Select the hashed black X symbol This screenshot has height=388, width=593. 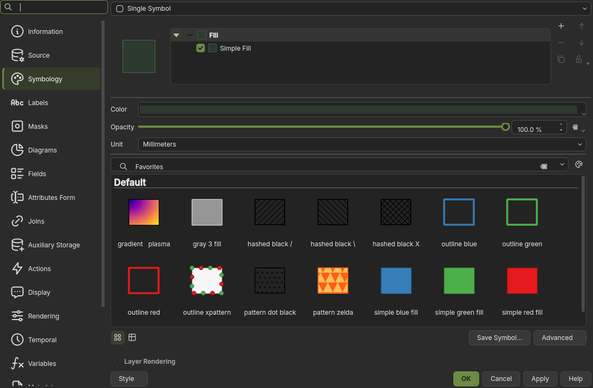(396, 222)
